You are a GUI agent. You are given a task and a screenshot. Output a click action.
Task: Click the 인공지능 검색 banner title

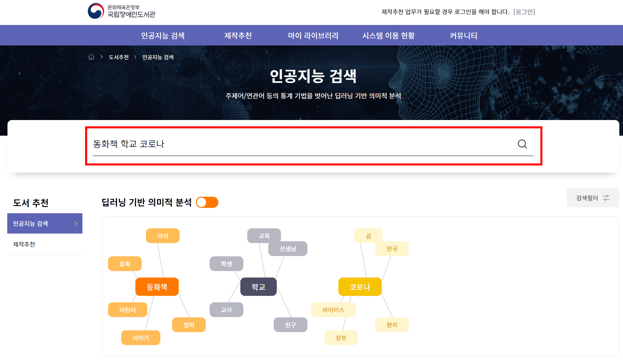coord(313,76)
